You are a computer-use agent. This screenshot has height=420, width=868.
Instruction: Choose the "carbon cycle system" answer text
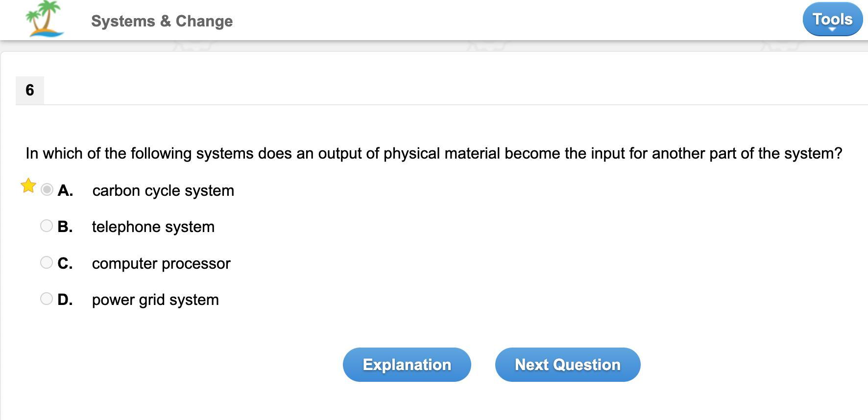tap(163, 190)
